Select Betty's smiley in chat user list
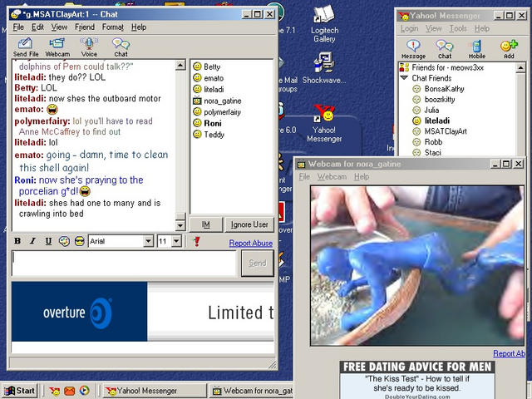Screen dimensions: 532x399 (x=197, y=66)
